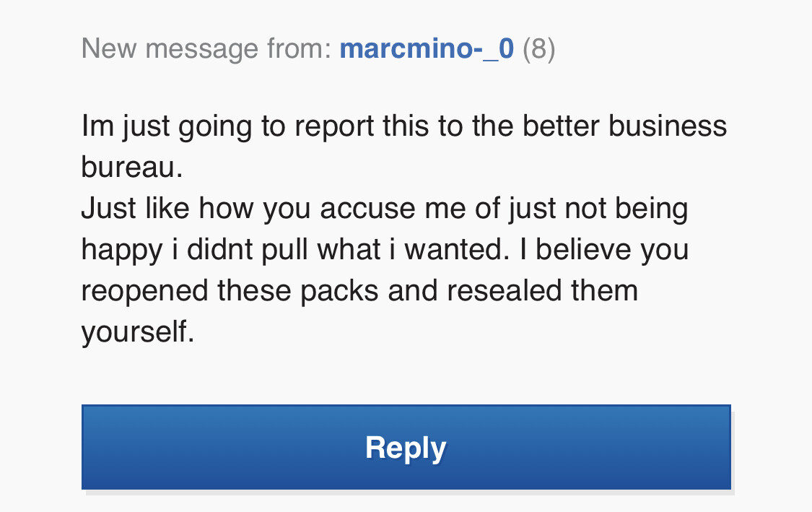Click the word "yourself." ending the message

pos(138,332)
